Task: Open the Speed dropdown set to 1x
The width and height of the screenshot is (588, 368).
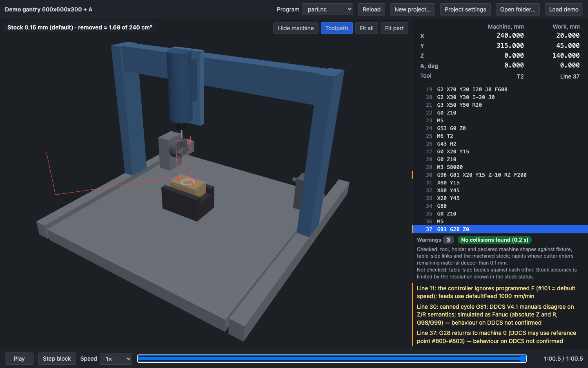Action: click(x=116, y=359)
